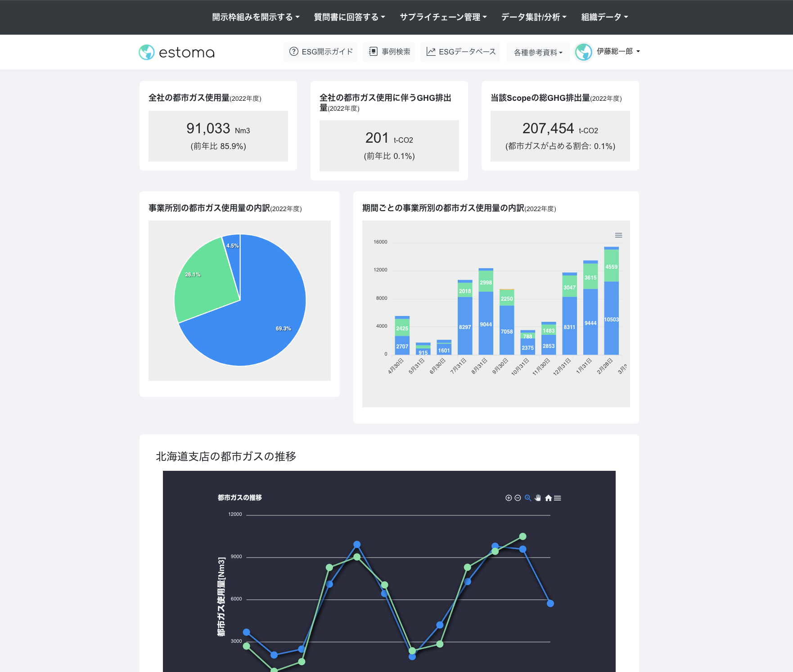This screenshot has height=672, width=793.
Task: Click the 事例検索 button
Action: point(389,52)
